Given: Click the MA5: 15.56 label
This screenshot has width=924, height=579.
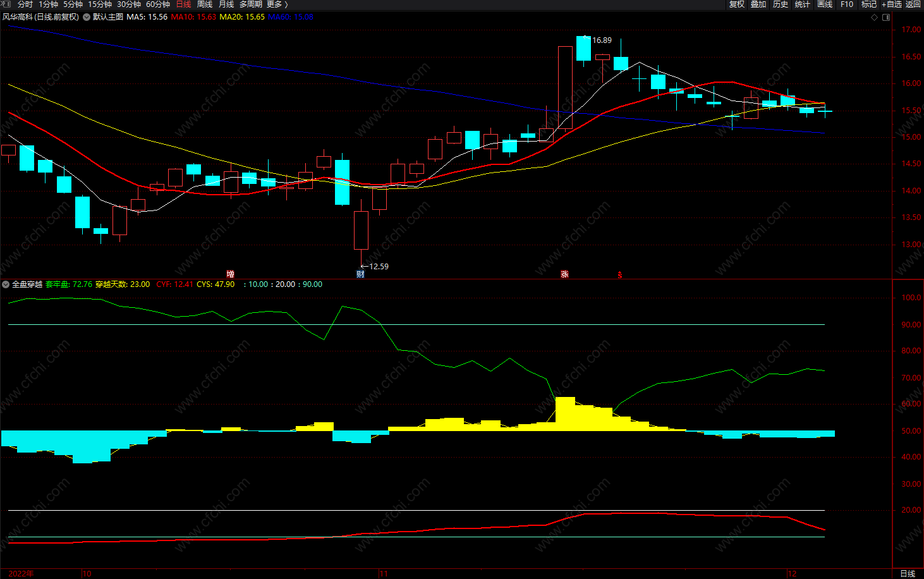Looking at the screenshot, I should 147,17.
